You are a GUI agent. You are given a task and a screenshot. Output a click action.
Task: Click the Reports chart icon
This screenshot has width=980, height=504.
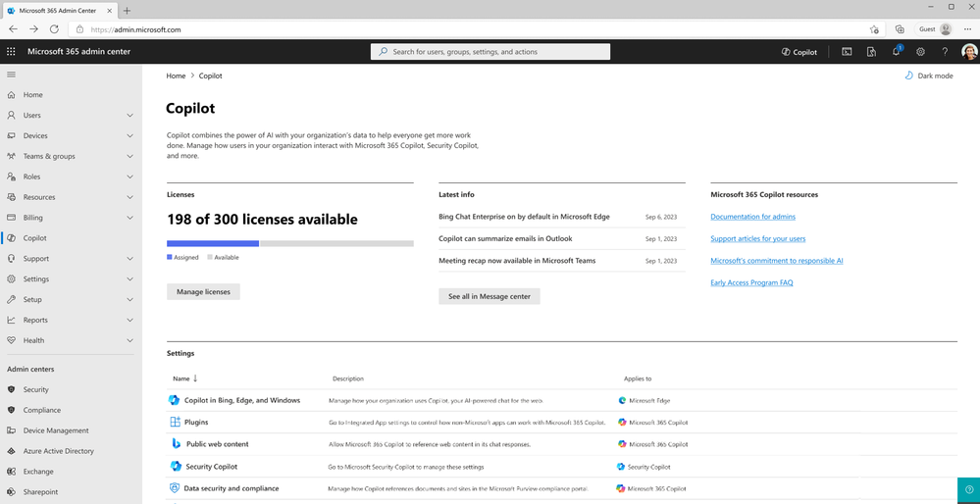11,320
